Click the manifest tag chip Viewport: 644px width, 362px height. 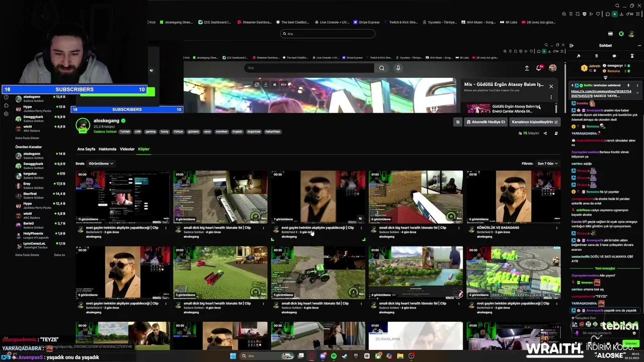pyautogui.click(x=221, y=132)
